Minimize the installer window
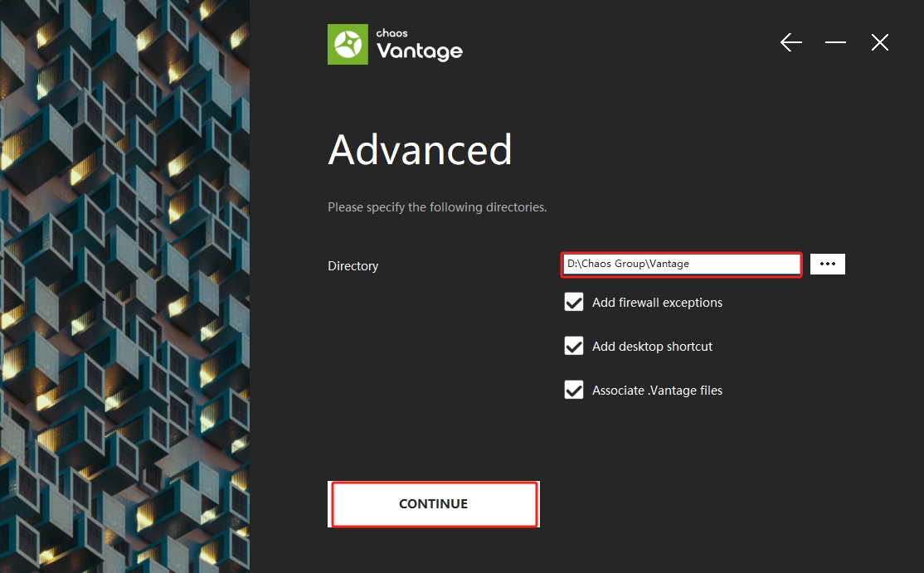The image size is (924, 573). [835, 42]
